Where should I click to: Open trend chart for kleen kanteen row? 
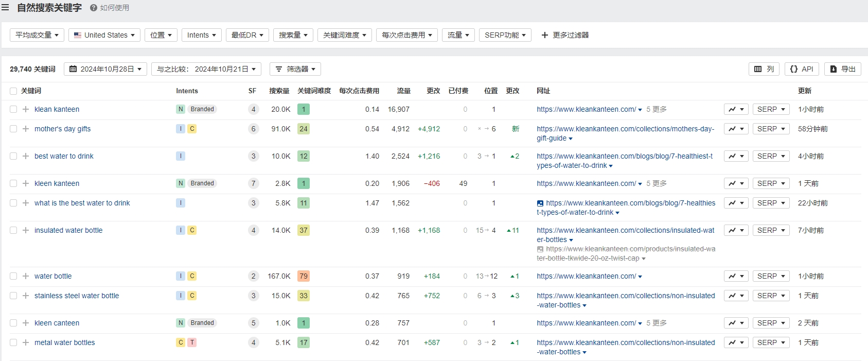click(736, 183)
